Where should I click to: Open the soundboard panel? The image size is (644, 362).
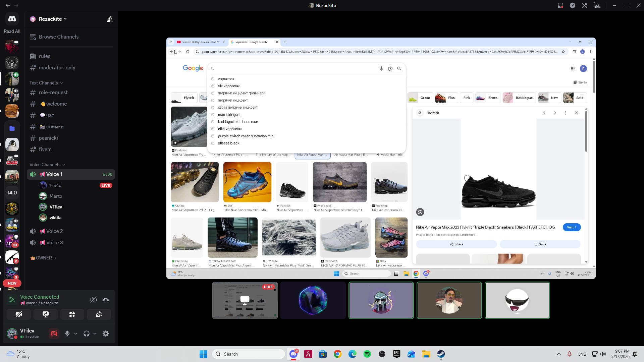click(99, 314)
